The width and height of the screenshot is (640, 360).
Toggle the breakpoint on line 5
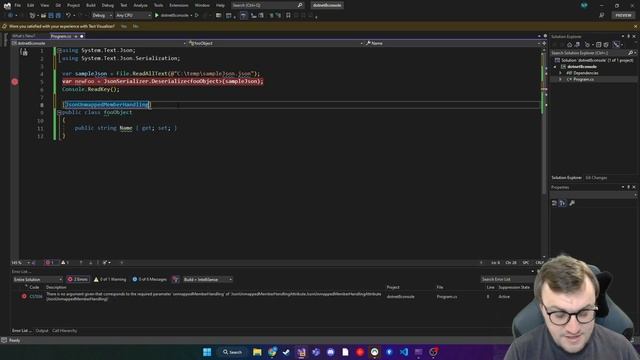pos(15,82)
